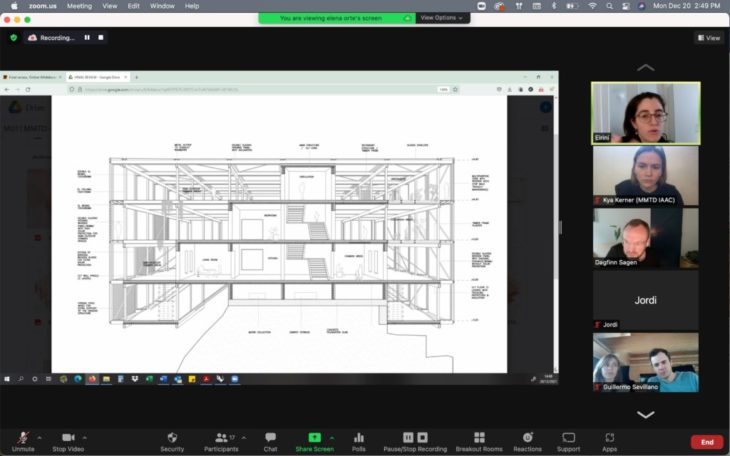
Task: Open the View Options dropdown
Action: [x=439, y=18]
